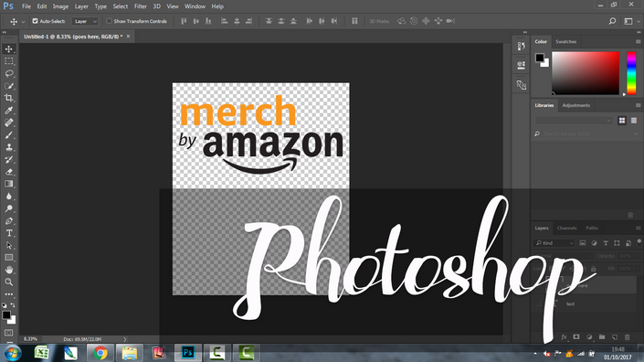Select the Hand tool

click(x=8, y=270)
